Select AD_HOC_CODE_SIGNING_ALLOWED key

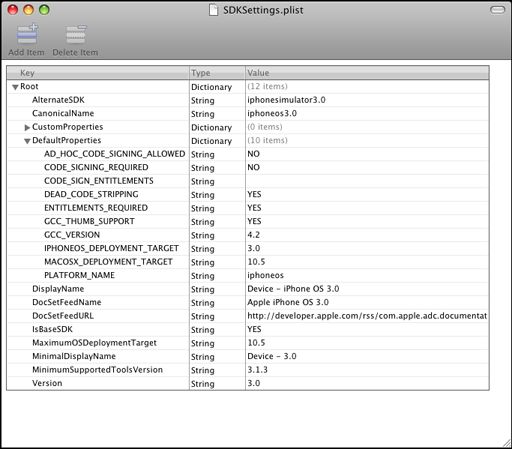[115, 154]
